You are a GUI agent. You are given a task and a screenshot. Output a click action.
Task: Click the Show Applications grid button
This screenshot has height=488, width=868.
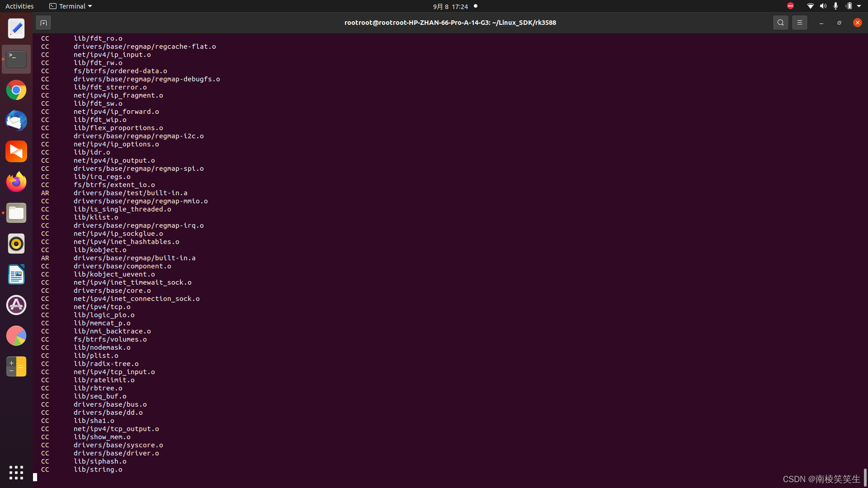click(x=16, y=473)
